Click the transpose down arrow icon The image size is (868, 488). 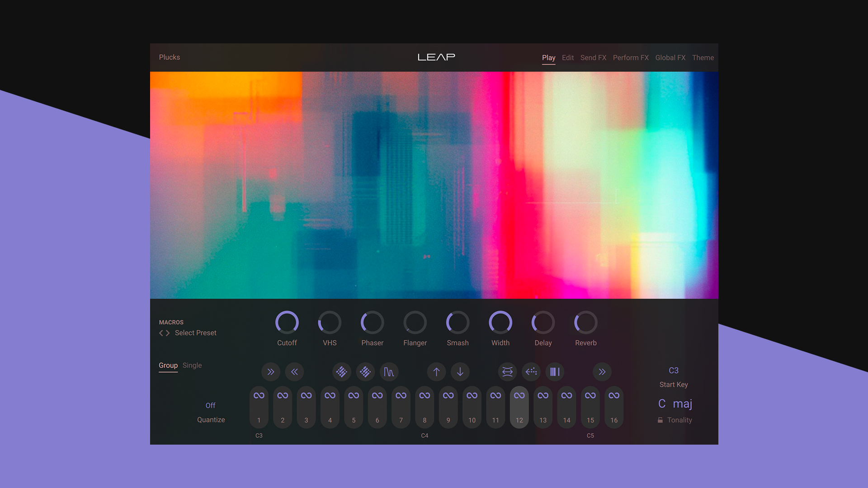[x=460, y=372]
